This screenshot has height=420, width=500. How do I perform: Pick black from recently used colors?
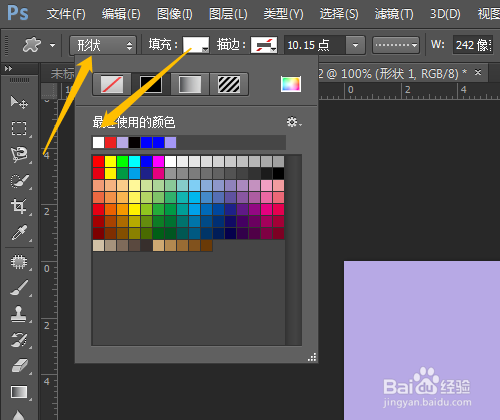click(134, 142)
